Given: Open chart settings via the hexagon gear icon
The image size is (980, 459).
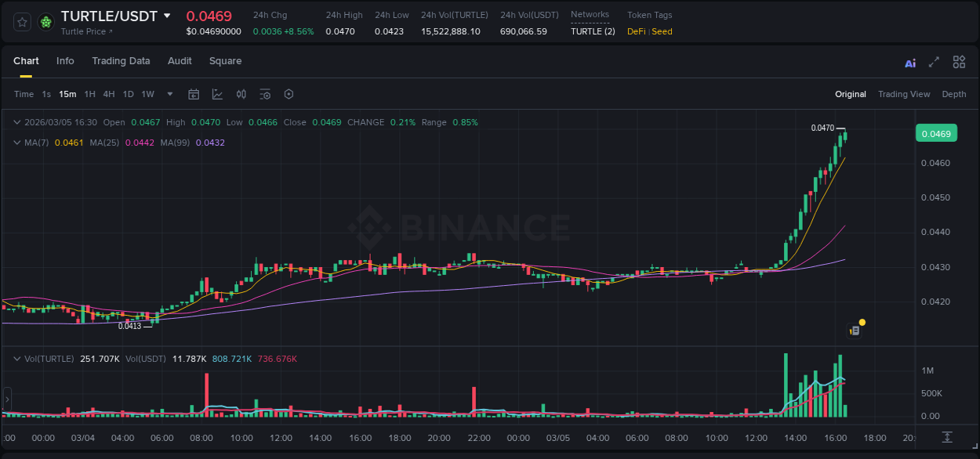Looking at the screenshot, I should click(289, 94).
